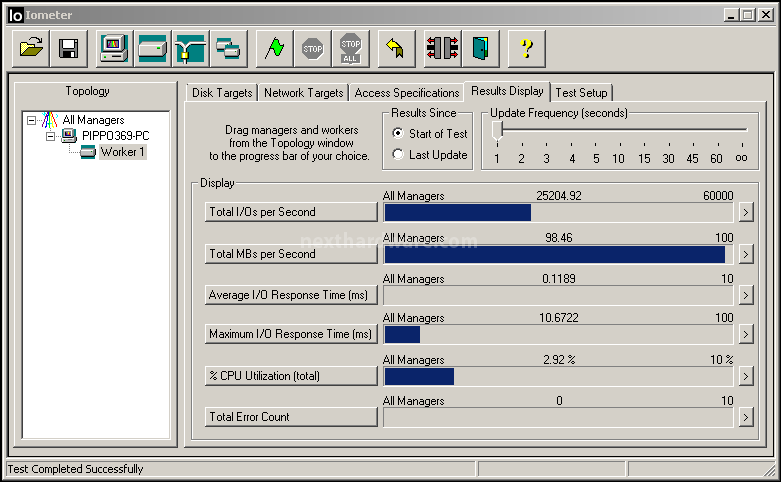Click the 2.92 % CPU value

pos(559,360)
